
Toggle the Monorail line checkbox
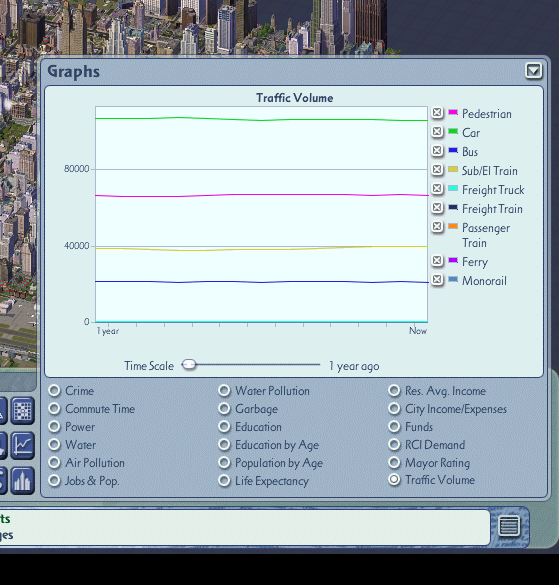437,279
